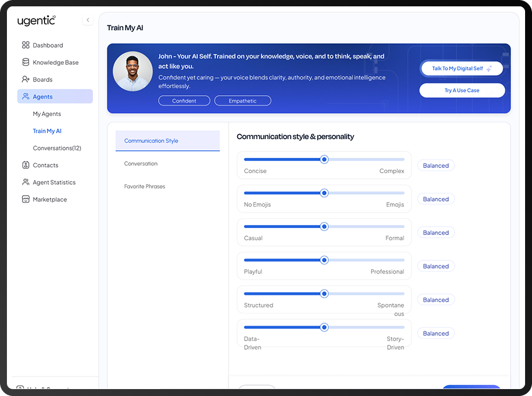Click the 'Complex' label

point(392,171)
